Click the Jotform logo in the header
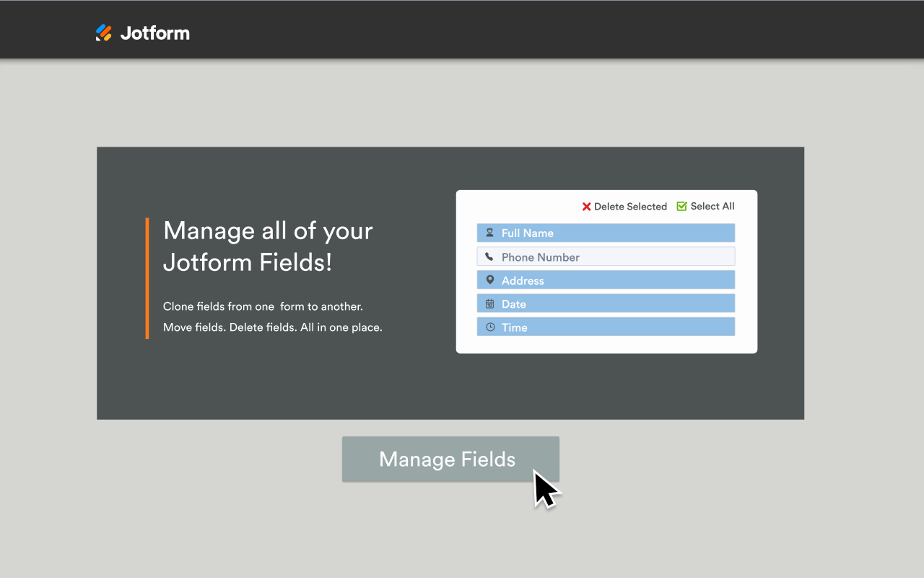 141,32
